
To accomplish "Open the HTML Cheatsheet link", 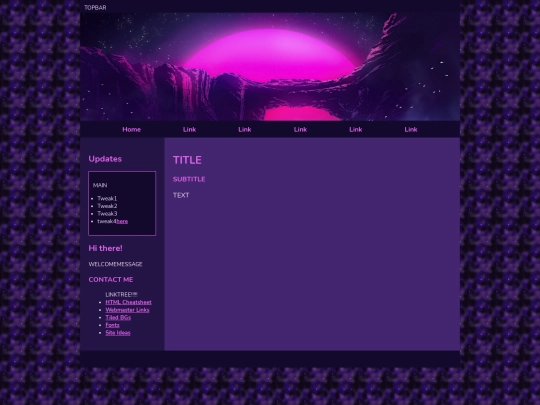I will point(128,302).
